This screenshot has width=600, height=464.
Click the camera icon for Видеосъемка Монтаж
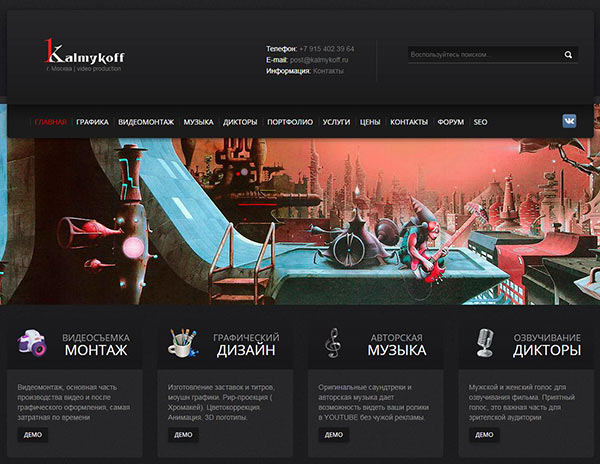pos(32,343)
